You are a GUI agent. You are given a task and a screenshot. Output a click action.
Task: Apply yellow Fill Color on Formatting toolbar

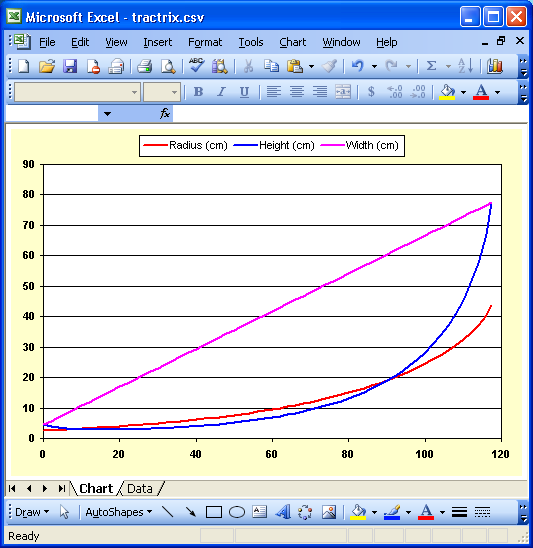pos(447,92)
